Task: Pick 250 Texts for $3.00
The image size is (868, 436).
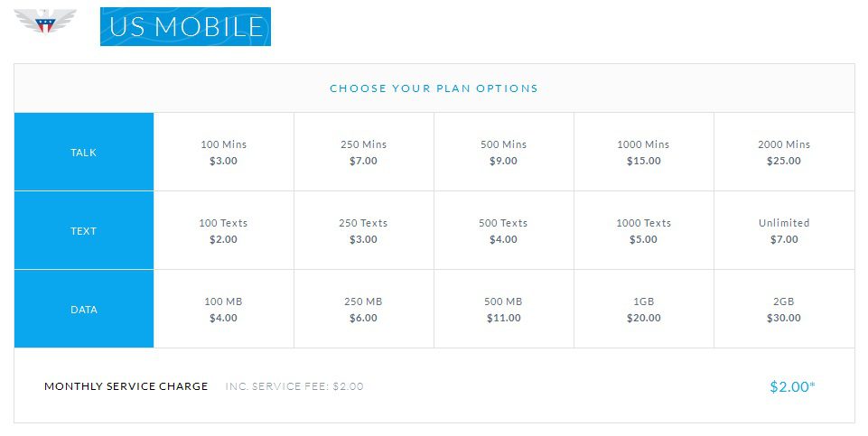Action: pyautogui.click(x=364, y=231)
